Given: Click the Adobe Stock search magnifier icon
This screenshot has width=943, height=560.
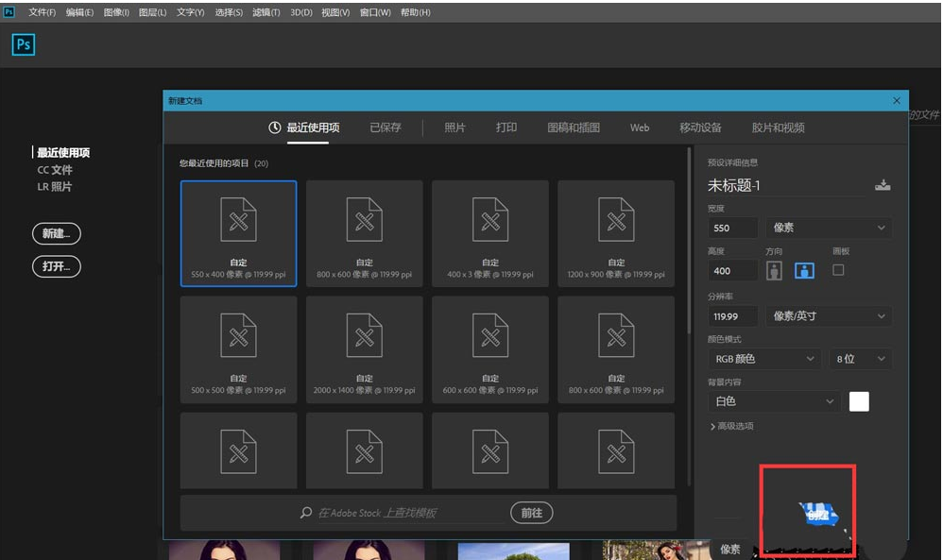Looking at the screenshot, I should (x=305, y=513).
